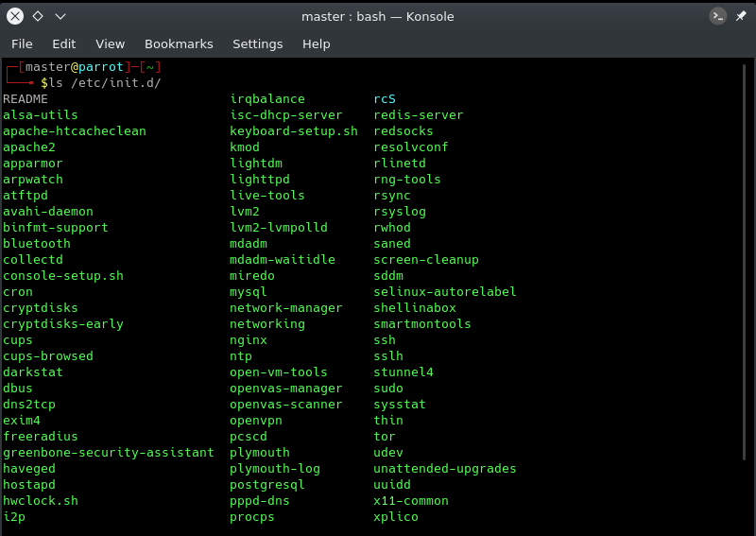Open the File menu
This screenshot has width=756, height=536.
22,43
